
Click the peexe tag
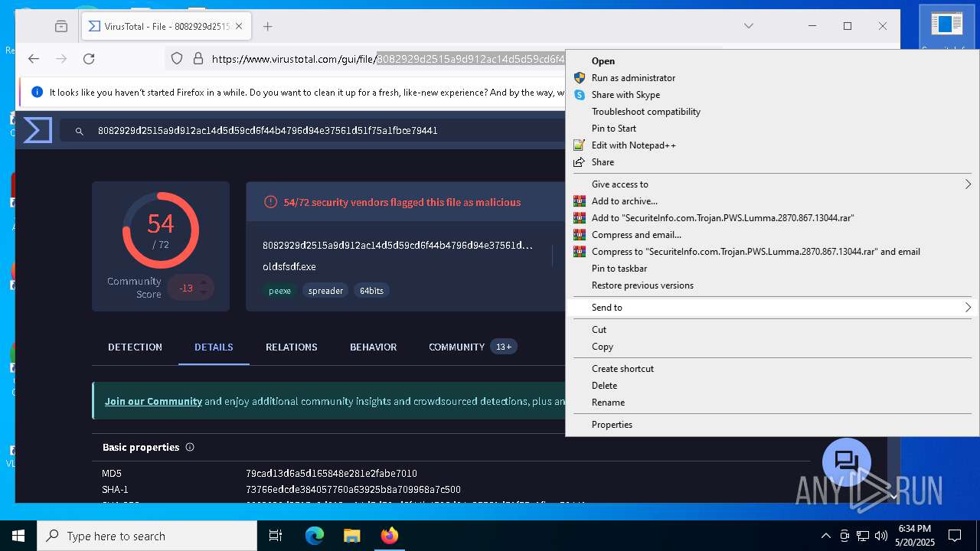click(279, 291)
